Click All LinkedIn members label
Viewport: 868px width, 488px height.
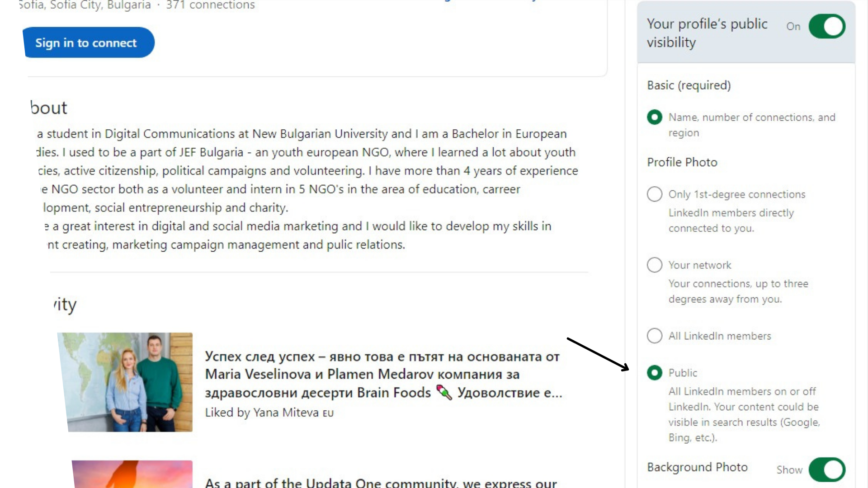pyautogui.click(x=720, y=336)
